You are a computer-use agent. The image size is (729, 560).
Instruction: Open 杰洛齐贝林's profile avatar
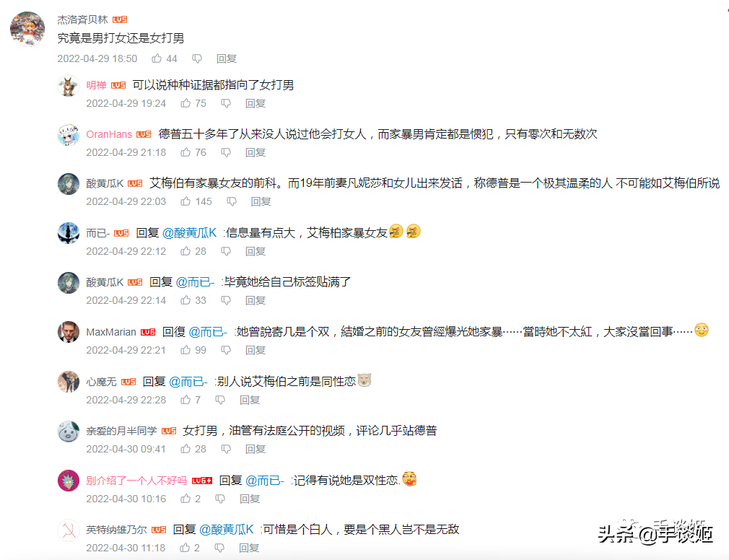click(27, 30)
